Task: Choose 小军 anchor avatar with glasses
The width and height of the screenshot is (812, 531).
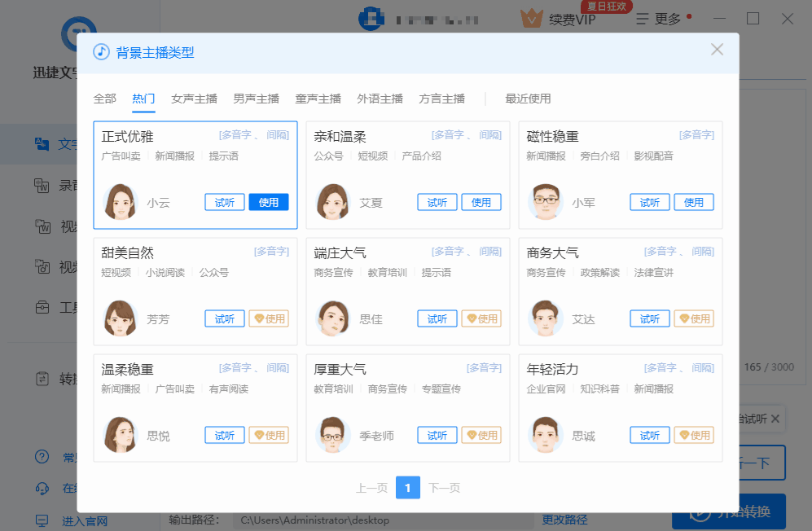Action: point(546,202)
